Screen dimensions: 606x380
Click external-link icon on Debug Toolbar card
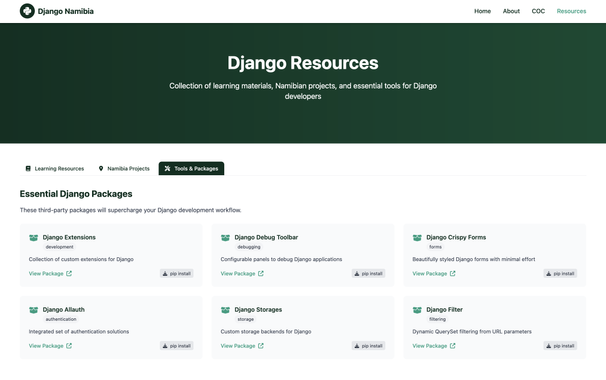click(x=261, y=273)
